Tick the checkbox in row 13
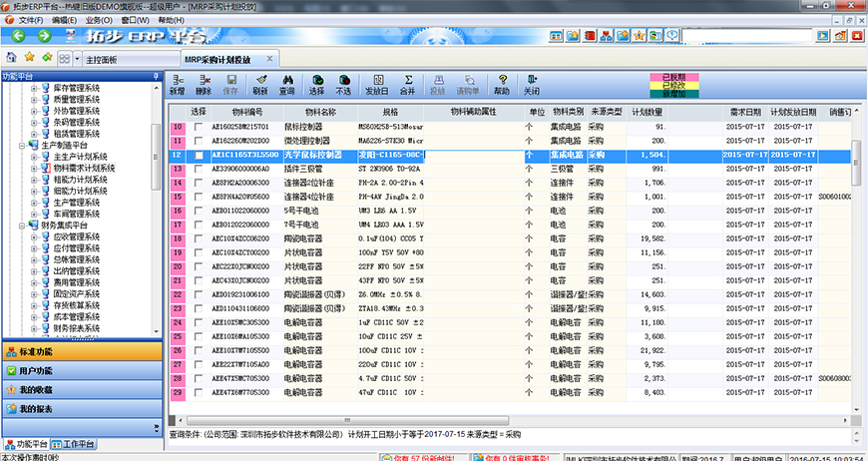 [x=198, y=170]
